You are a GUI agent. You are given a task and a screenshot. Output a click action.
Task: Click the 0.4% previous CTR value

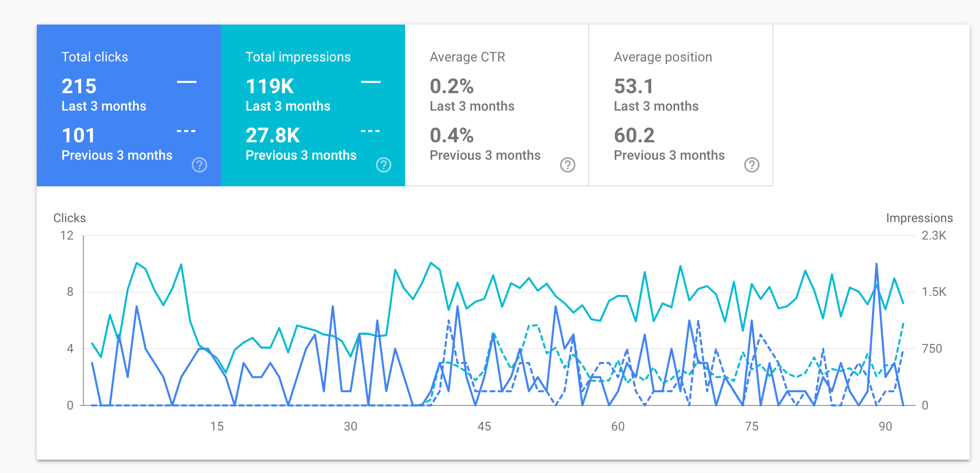click(452, 135)
